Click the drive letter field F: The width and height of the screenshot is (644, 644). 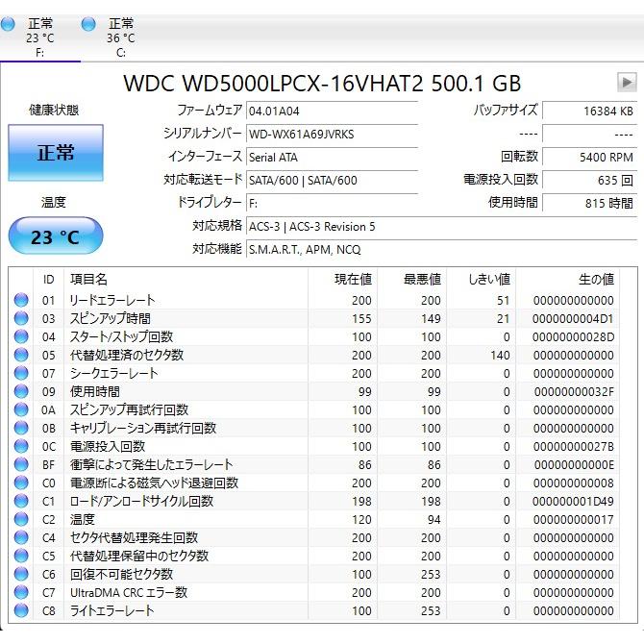(332, 203)
